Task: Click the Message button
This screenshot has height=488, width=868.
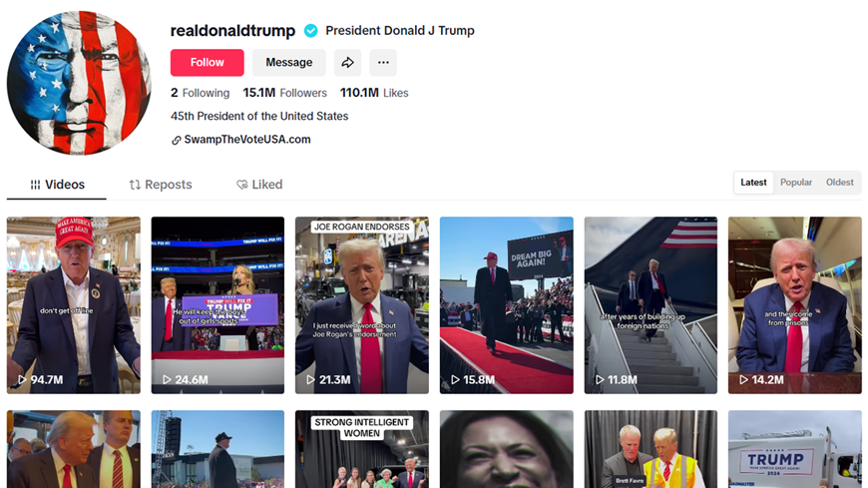Action: point(289,63)
